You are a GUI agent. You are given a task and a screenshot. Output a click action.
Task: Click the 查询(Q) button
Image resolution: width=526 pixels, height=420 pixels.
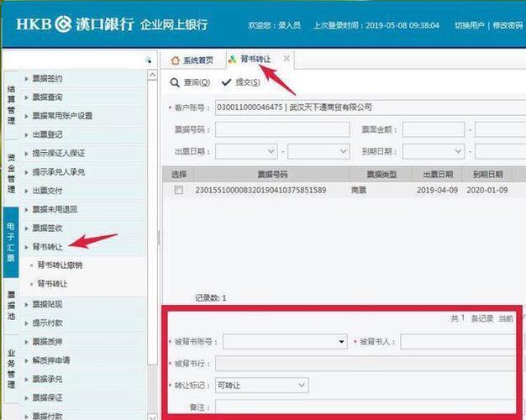click(x=190, y=82)
